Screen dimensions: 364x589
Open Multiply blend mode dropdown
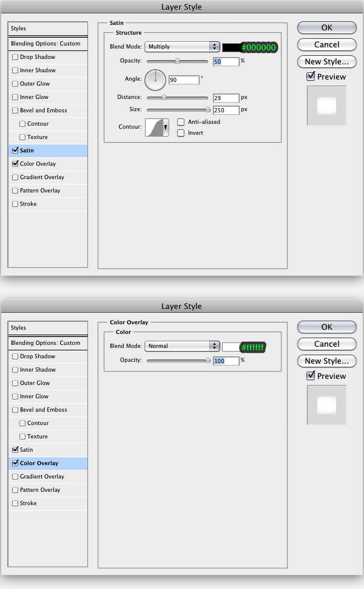pos(182,47)
